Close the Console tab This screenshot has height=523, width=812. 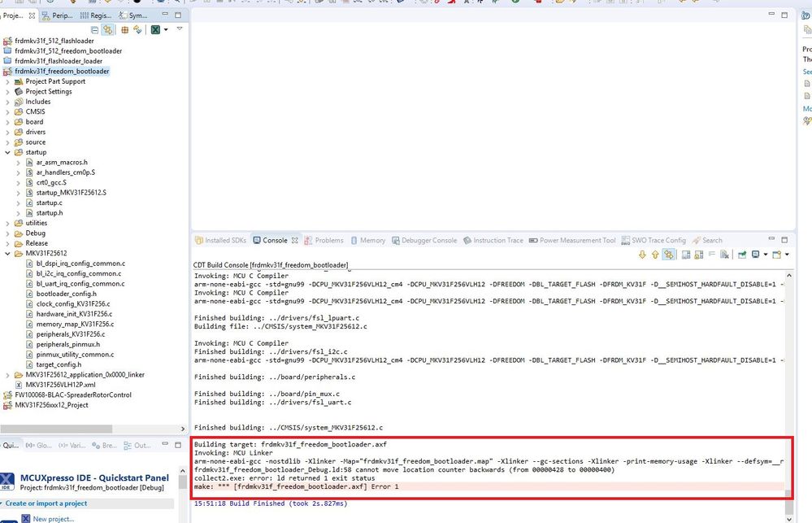tap(295, 241)
